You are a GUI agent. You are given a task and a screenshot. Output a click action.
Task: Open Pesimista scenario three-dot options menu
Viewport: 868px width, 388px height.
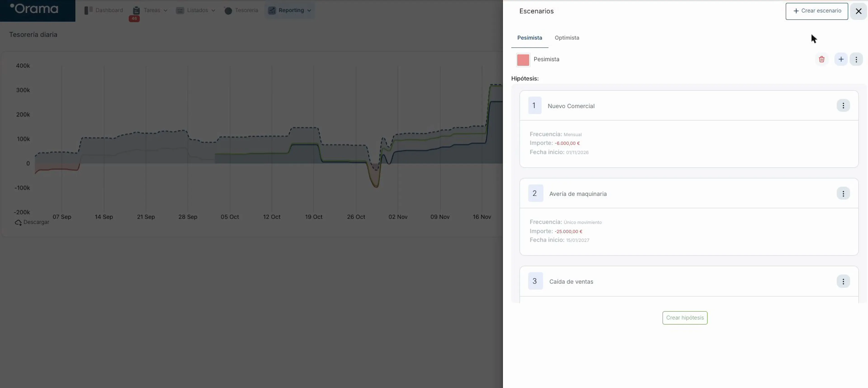[x=856, y=59]
